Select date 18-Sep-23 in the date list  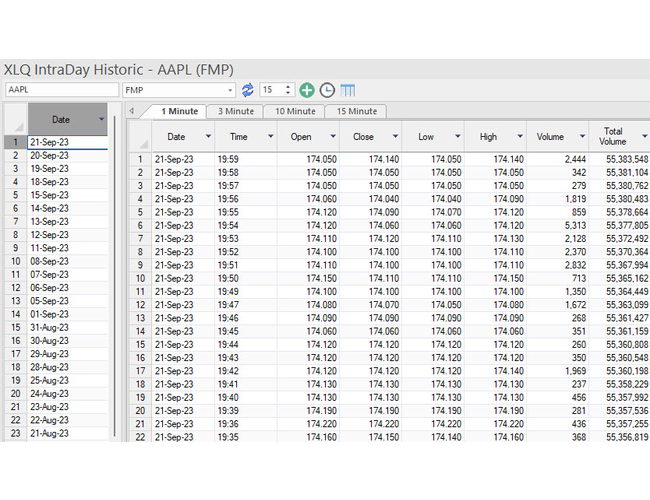click(68, 182)
